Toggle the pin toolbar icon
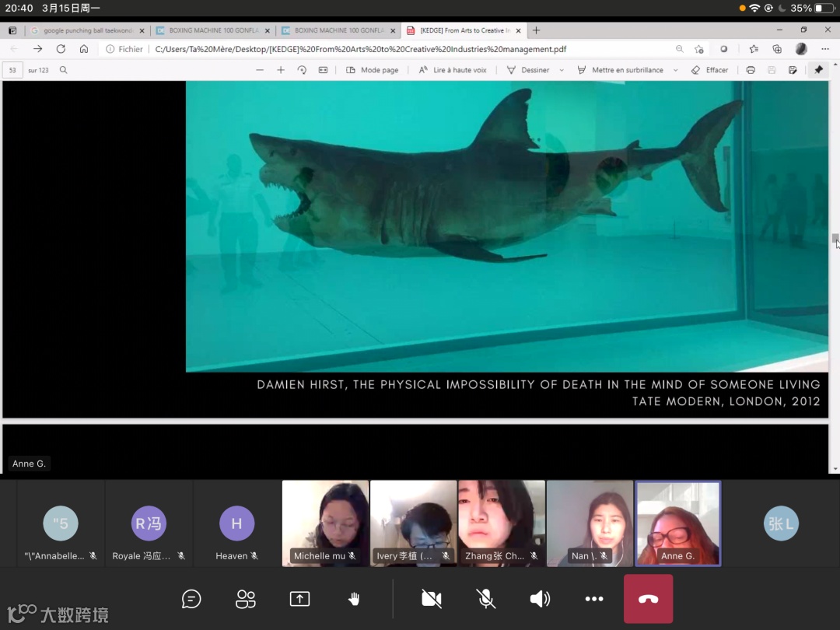Image resolution: width=840 pixels, height=630 pixels. pyautogui.click(x=818, y=70)
